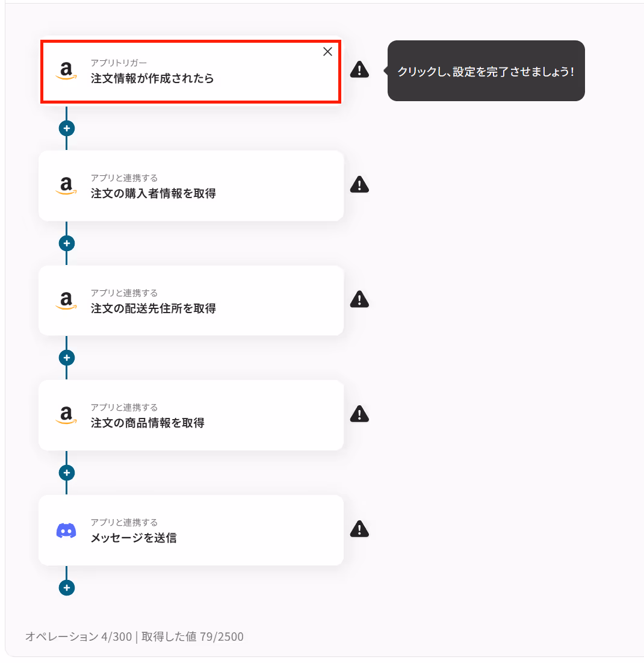Click warning icon beside 注文の商品情報を取得

pos(359,414)
